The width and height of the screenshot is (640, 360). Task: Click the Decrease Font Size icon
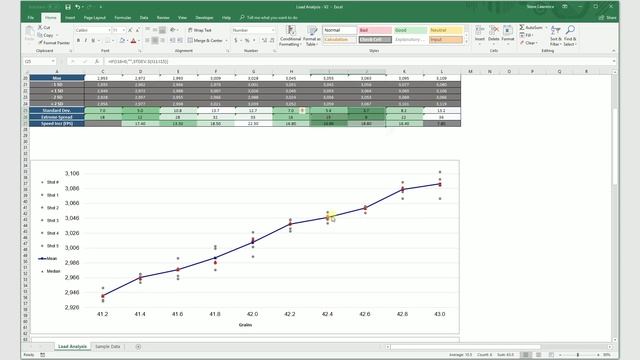coord(138,30)
